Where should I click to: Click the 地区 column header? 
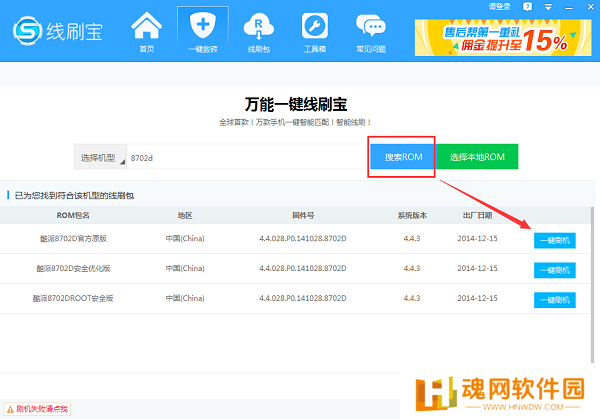point(185,215)
